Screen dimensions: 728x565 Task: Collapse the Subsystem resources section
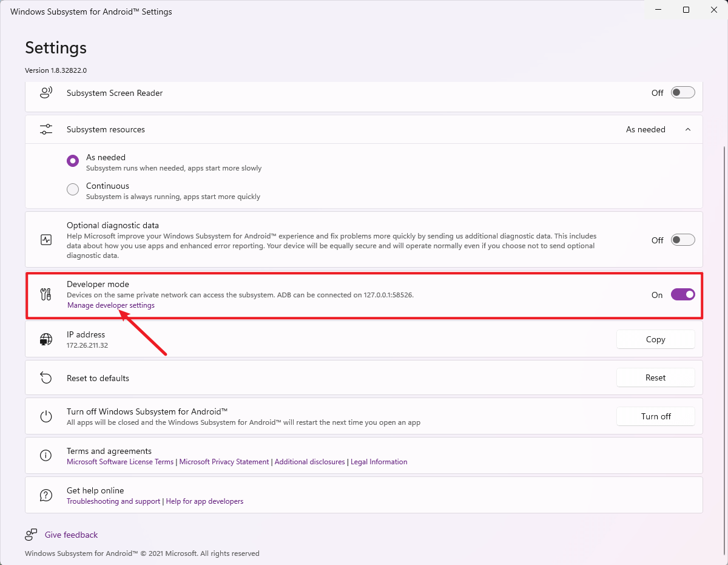coord(687,129)
